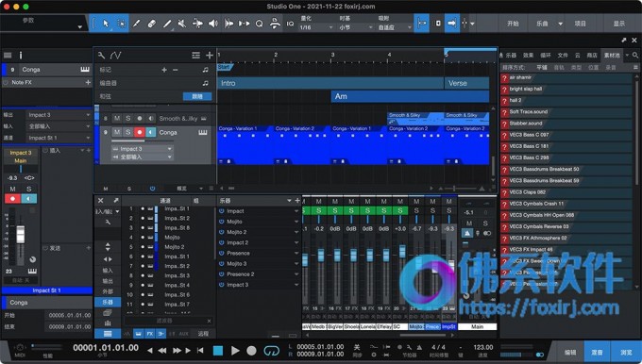Toggle Autoscroll arrow button

pos(451,24)
